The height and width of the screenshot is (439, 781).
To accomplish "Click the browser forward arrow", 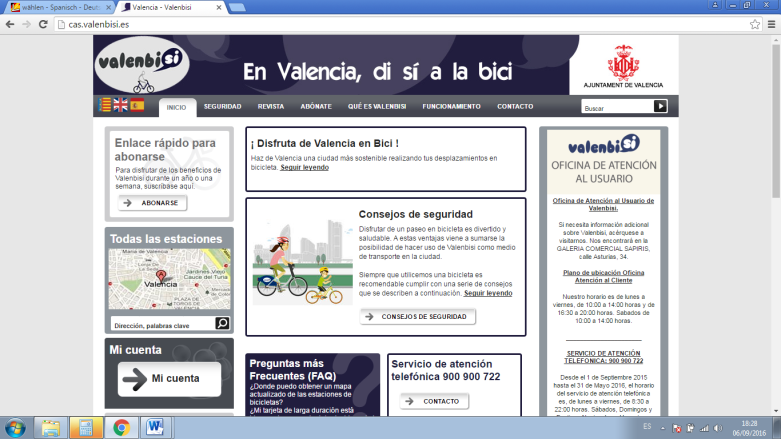I will pos(26,24).
